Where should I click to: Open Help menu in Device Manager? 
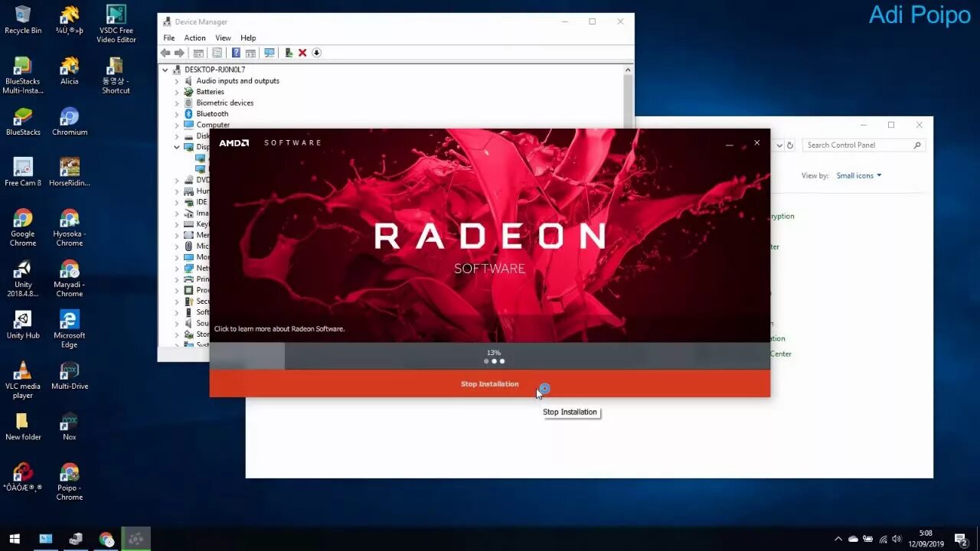pos(248,37)
